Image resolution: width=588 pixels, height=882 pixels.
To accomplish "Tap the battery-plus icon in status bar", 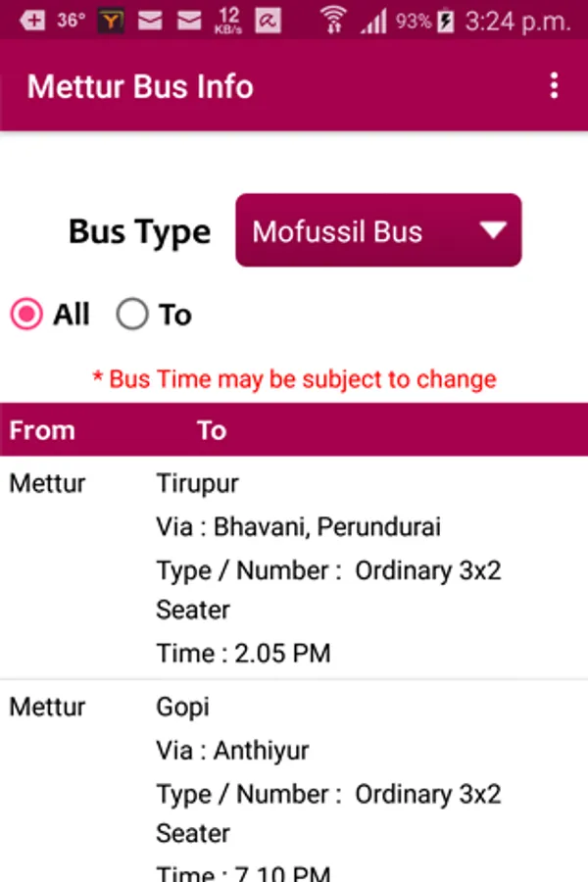I will tap(31, 20).
